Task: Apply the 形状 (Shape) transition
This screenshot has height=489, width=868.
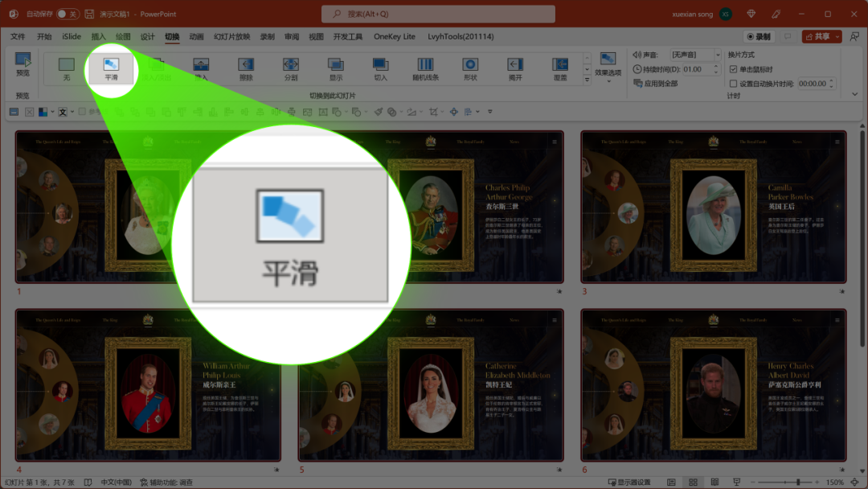Action: (x=470, y=68)
